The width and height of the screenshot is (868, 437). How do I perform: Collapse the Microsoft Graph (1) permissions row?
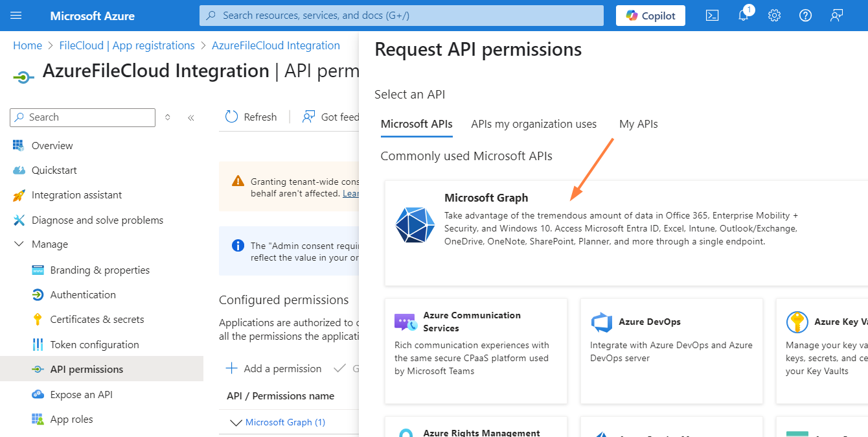tap(236, 423)
